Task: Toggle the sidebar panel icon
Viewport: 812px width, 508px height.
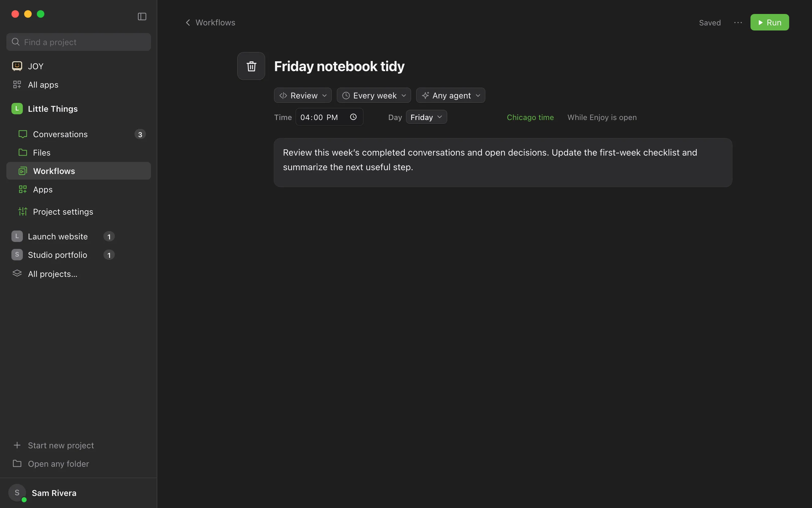Action: coord(142,17)
